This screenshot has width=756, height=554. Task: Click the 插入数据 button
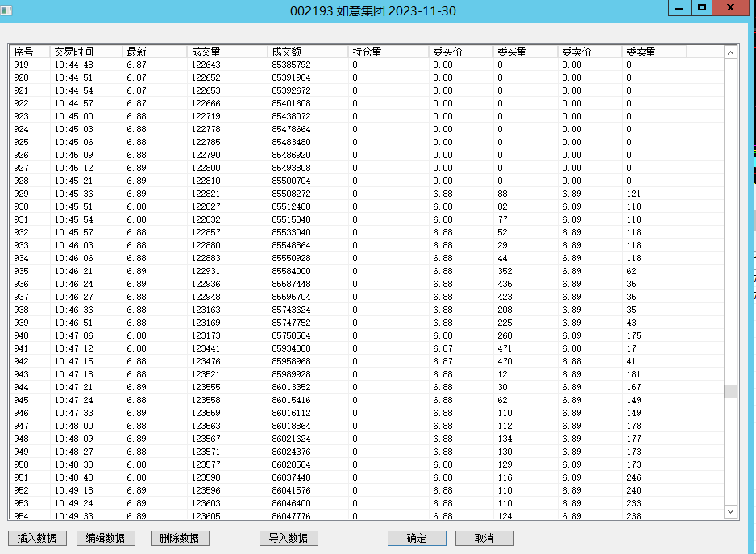pos(37,538)
